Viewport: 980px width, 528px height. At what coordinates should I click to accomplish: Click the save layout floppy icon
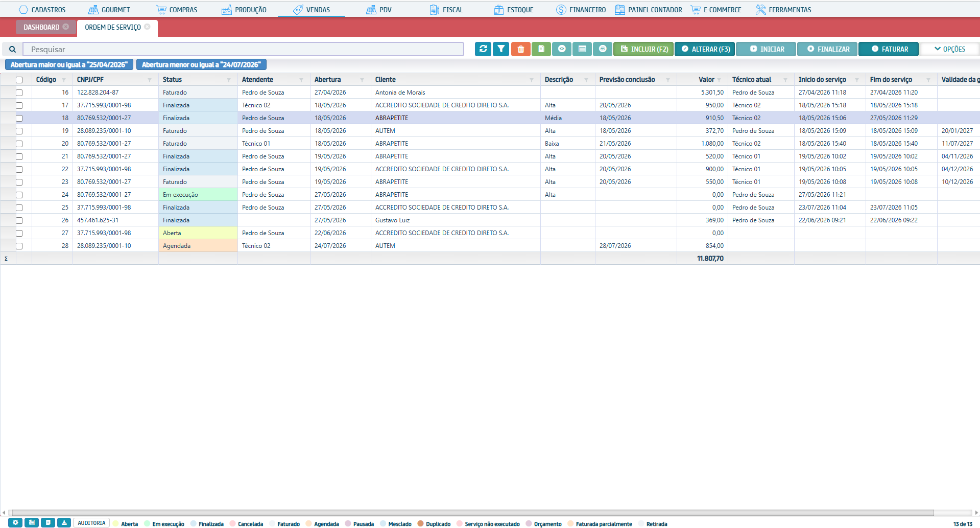pyautogui.click(x=32, y=523)
